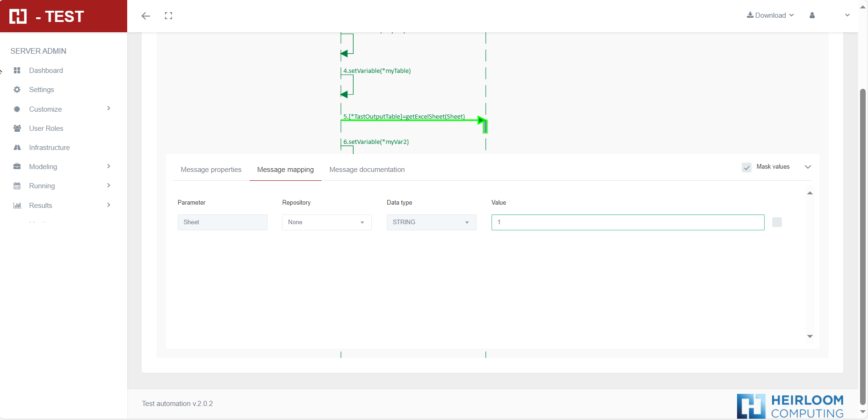Expand the Download dropdown menu
The width and height of the screenshot is (868, 420).
[770, 15]
